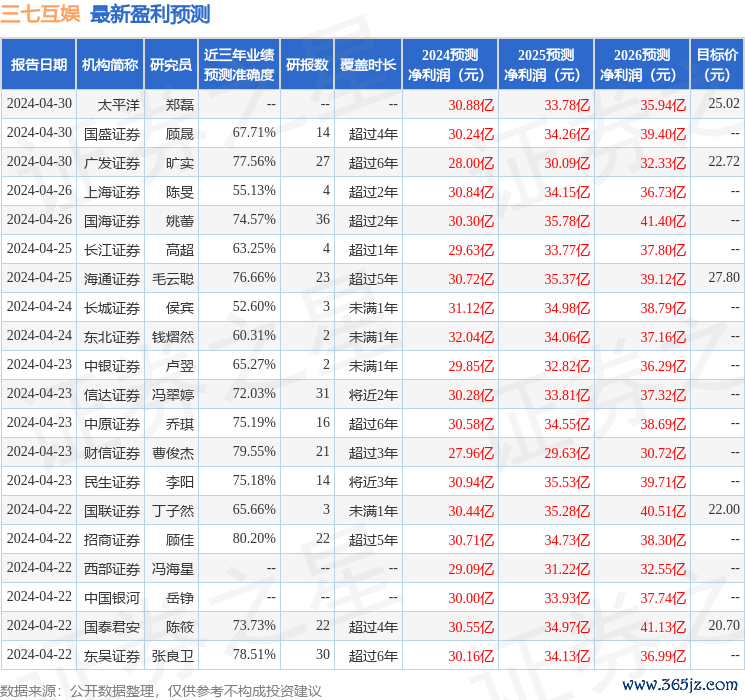Select the 长城证券 institution cell
745x700 pixels.
(112, 308)
